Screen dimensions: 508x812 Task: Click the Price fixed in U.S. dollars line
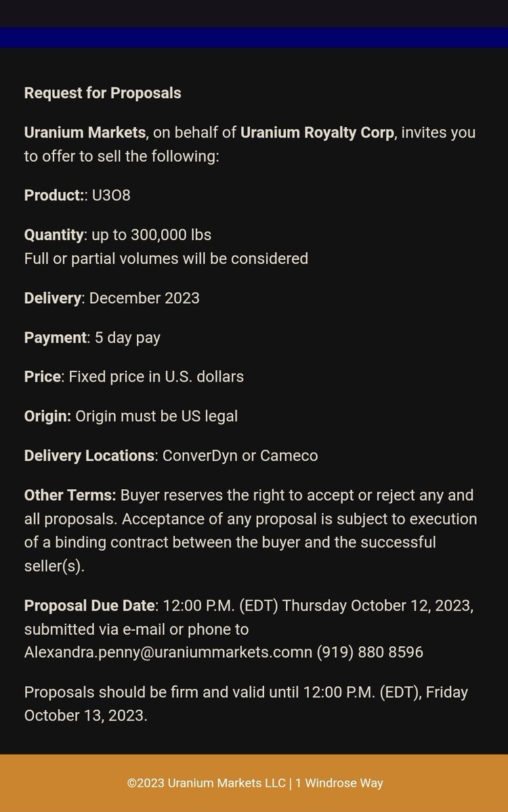(x=134, y=376)
